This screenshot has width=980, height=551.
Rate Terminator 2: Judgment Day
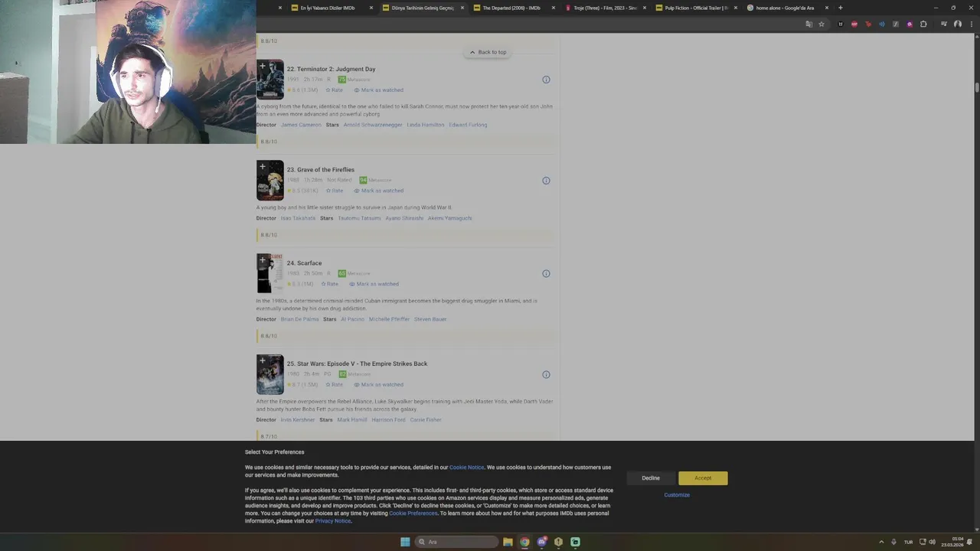335,90
